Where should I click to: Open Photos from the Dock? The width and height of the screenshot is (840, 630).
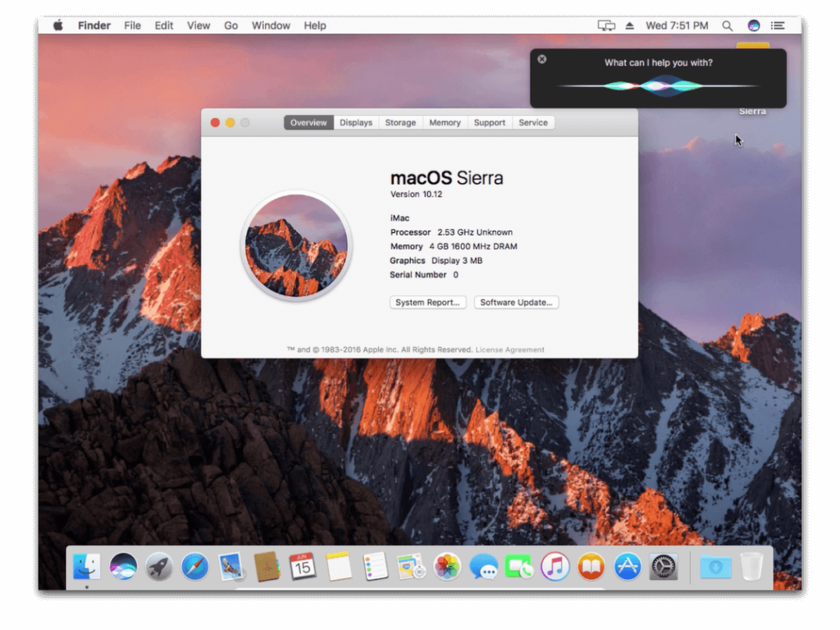pos(446,565)
